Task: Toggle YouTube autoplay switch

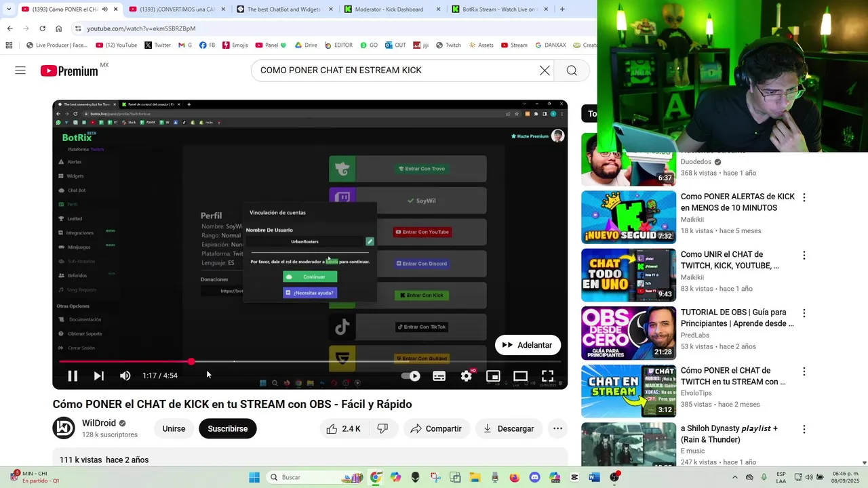Action: (x=411, y=375)
